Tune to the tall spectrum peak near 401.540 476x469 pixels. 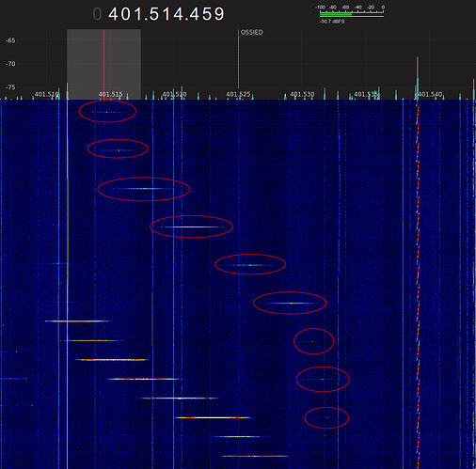click(418, 77)
